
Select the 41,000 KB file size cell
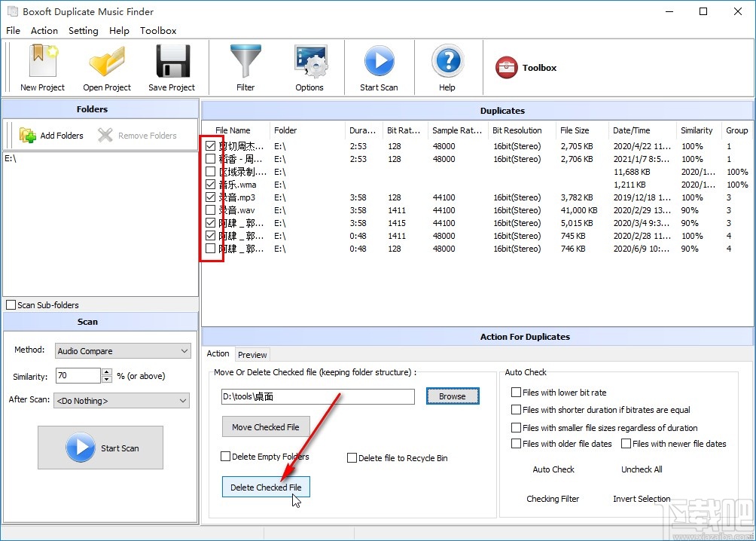point(578,210)
